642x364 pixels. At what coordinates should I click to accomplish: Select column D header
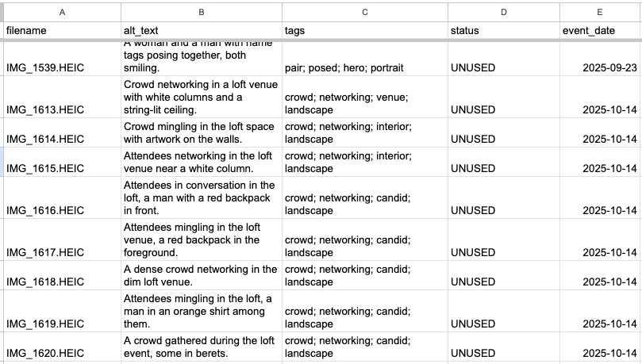pos(504,12)
